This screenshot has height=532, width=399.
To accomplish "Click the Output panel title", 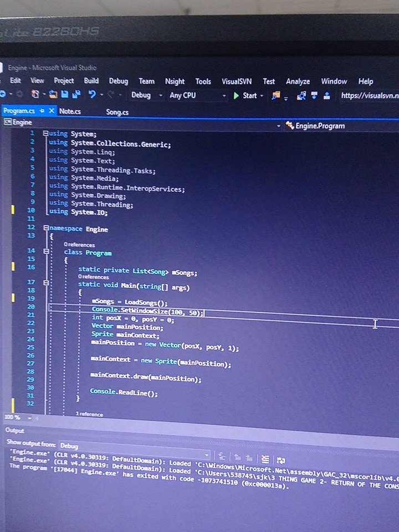I will 14,430.
